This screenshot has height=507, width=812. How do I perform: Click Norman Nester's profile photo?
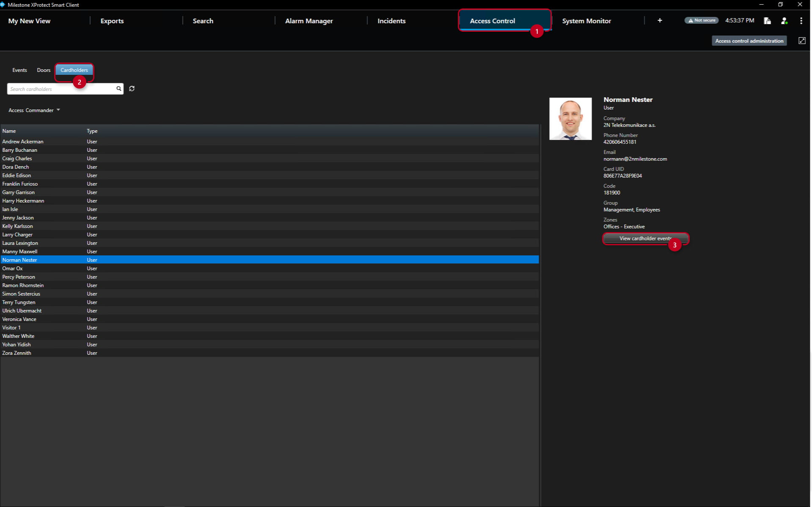570,119
